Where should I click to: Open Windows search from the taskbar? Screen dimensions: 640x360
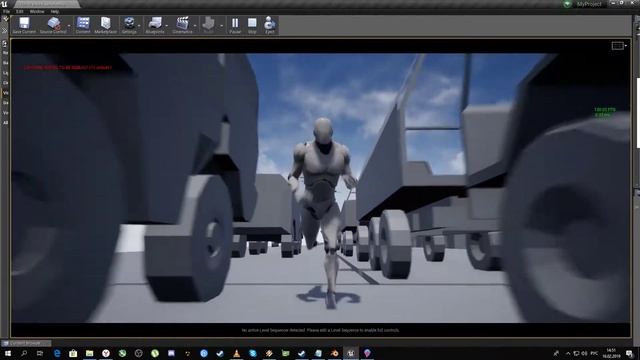24,353
